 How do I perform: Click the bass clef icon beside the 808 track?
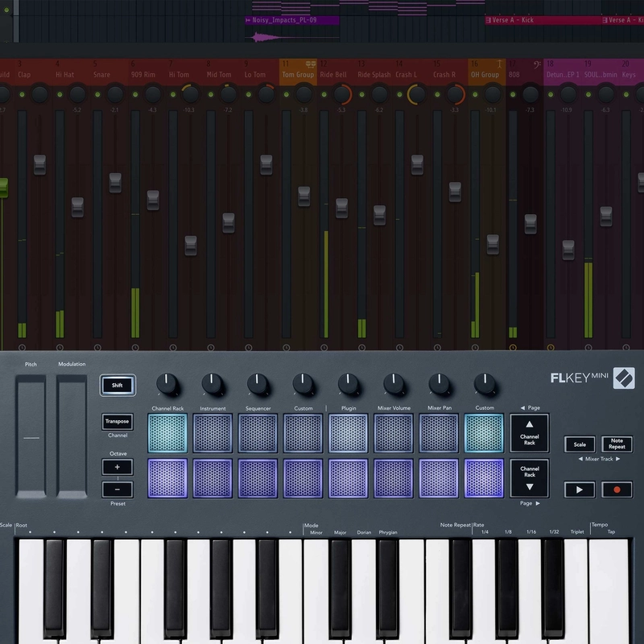[536, 64]
